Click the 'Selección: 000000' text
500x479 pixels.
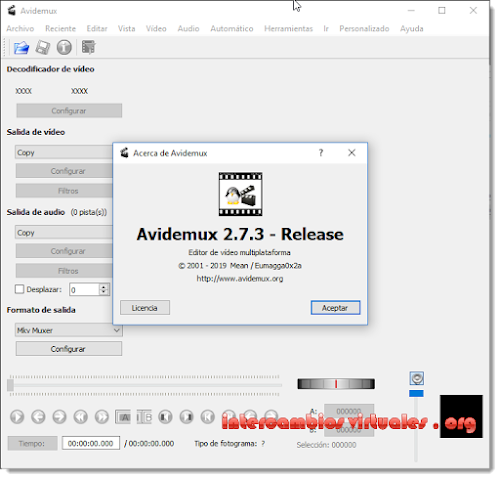coord(326,445)
